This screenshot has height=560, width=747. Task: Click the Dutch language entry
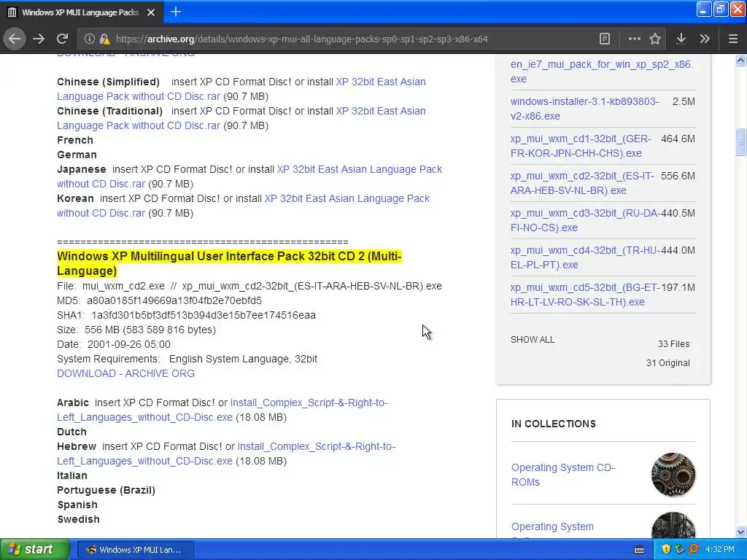coord(71,432)
